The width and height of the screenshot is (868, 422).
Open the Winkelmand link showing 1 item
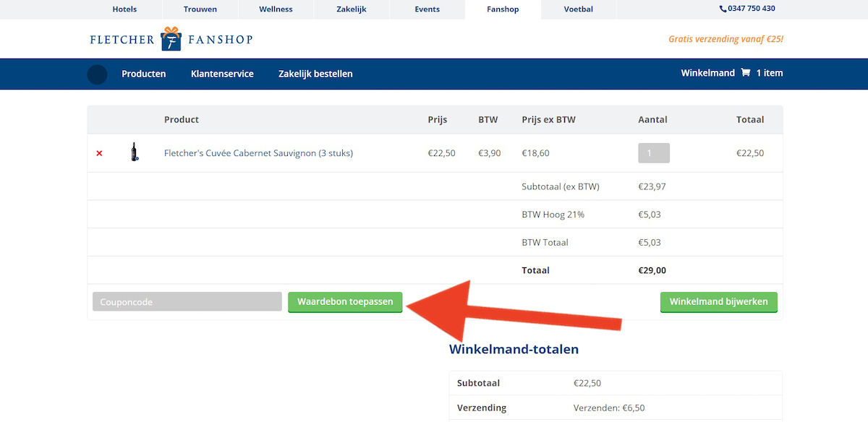[x=732, y=73]
